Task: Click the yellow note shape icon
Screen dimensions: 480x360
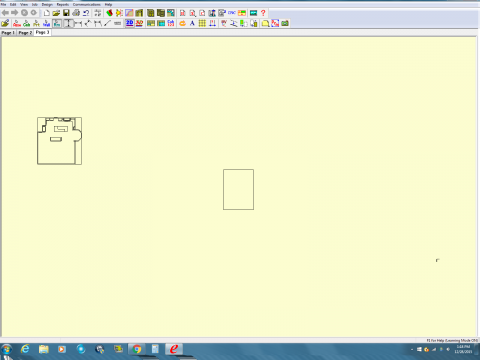Action: [x=265, y=23]
